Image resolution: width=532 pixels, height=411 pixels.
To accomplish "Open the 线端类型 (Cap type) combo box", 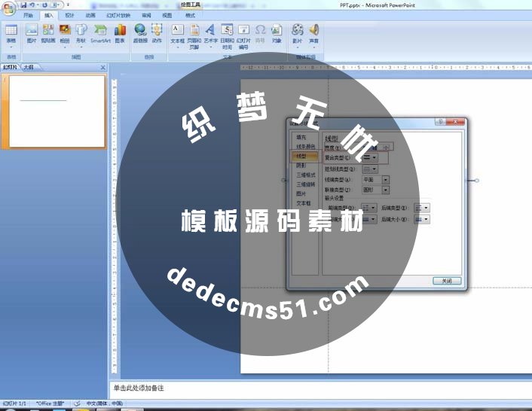I will [386, 180].
